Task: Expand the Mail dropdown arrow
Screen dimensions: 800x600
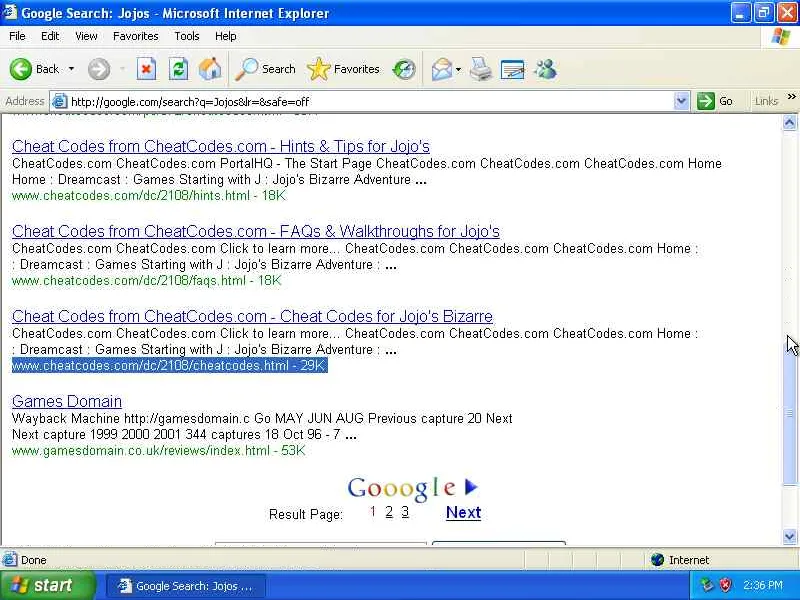Action: (x=458, y=69)
